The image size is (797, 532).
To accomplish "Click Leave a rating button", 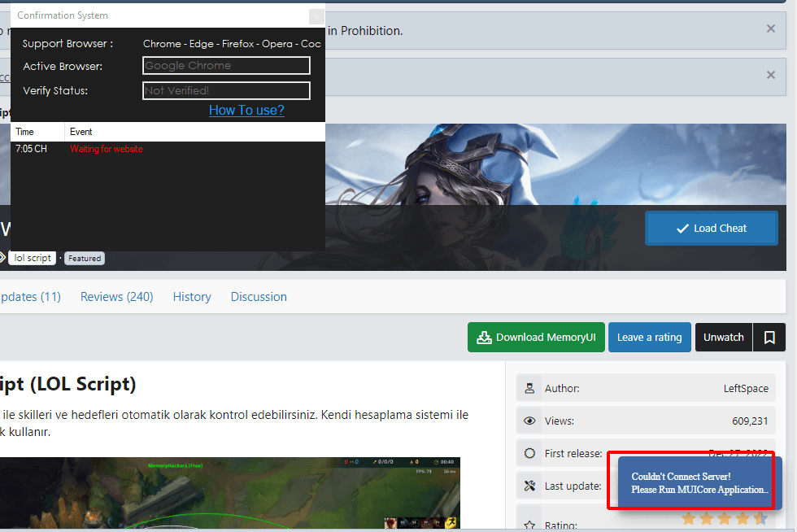I will click(x=649, y=338).
